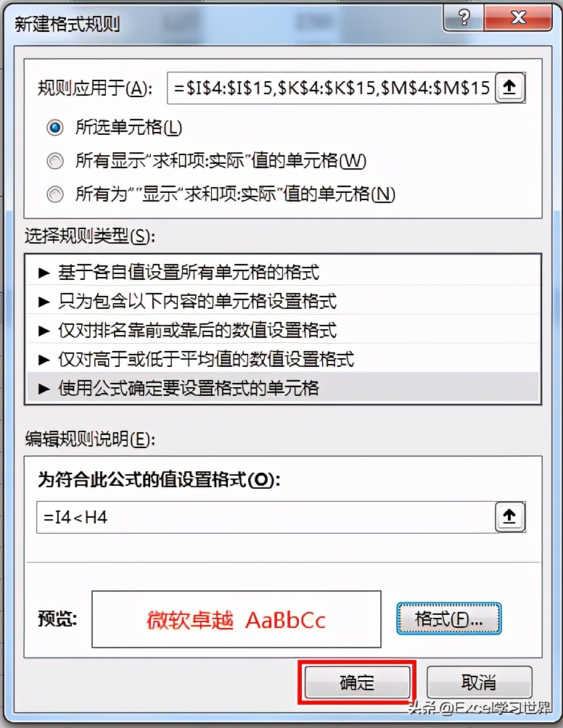Close the 新建格式规则 dialog with X
Image resolution: width=563 pixels, height=728 pixels.
517,18
